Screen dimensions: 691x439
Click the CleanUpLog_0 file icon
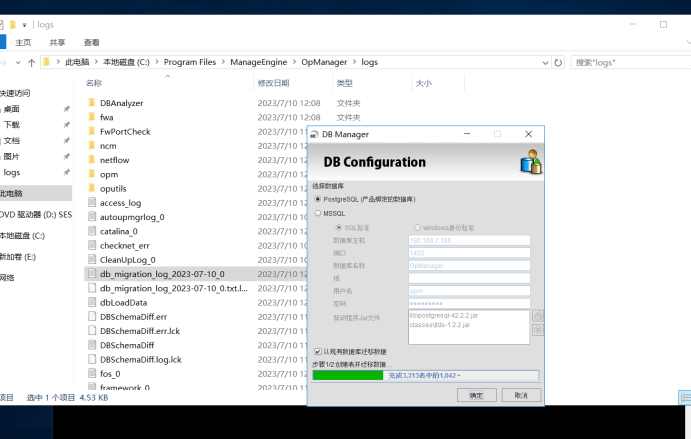coord(92,260)
